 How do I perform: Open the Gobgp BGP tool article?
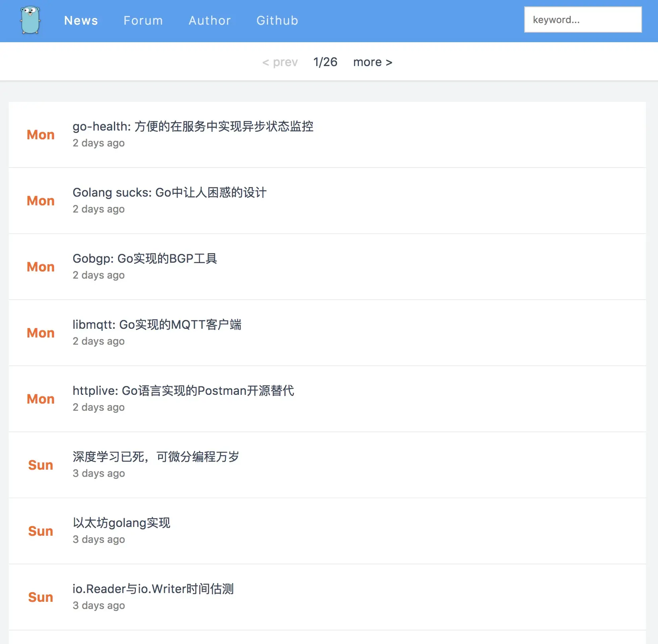(145, 258)
